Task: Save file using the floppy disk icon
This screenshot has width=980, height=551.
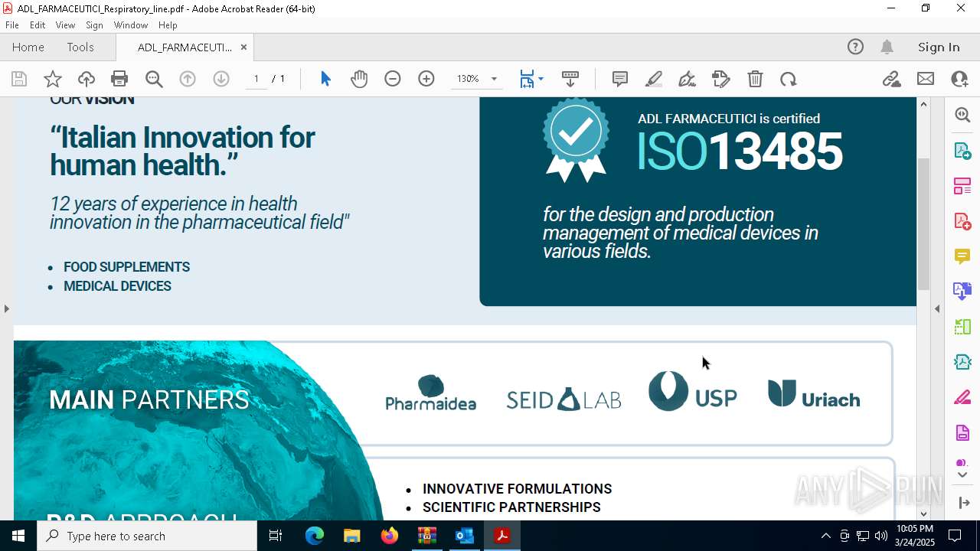Action: (19, 79)
